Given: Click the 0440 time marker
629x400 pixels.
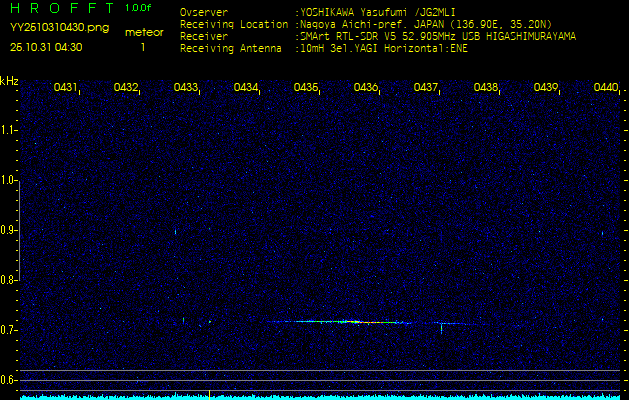Looking at the screenshot, I should coord(606,88).
